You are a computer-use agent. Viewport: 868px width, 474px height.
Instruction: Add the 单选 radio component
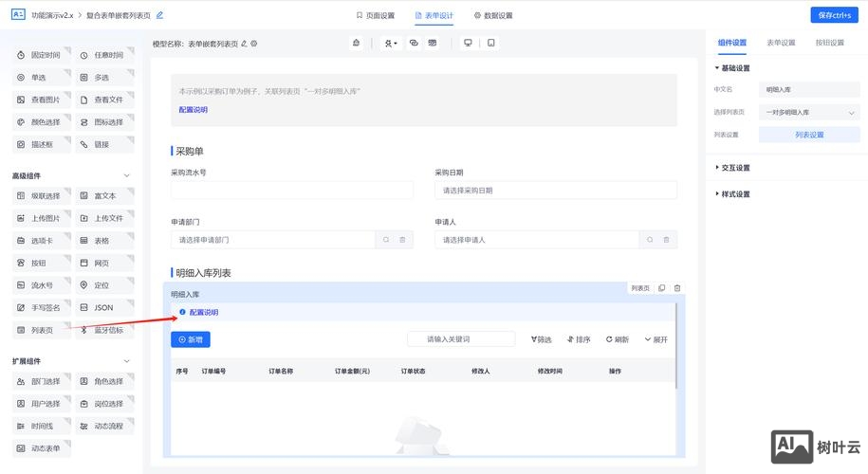pos(42,78)
